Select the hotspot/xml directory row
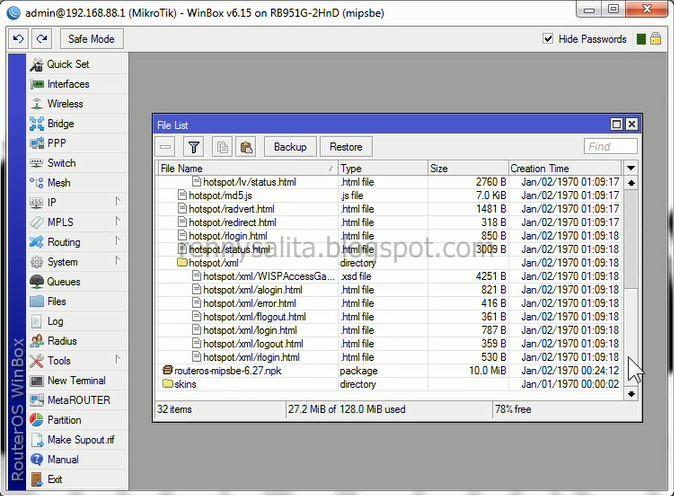 (390, 263)
